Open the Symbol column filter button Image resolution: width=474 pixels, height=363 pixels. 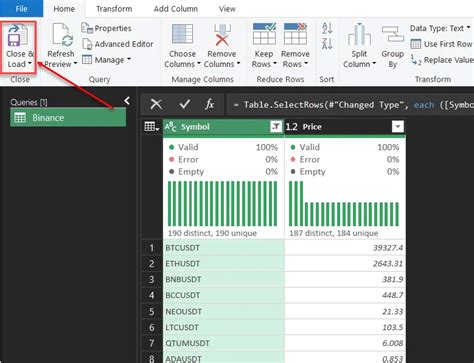click(x=276, y=127)
